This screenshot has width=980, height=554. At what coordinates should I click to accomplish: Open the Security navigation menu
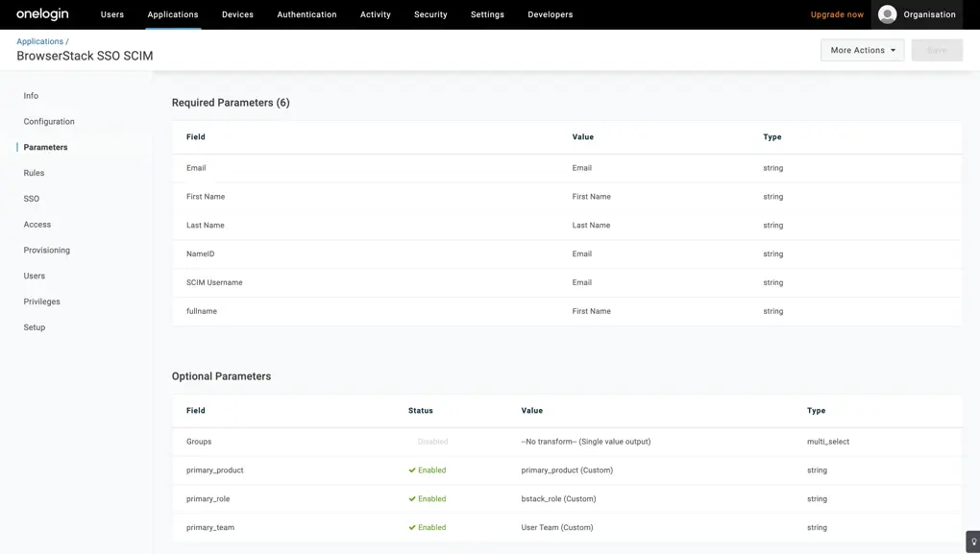[x=430, y=14]
